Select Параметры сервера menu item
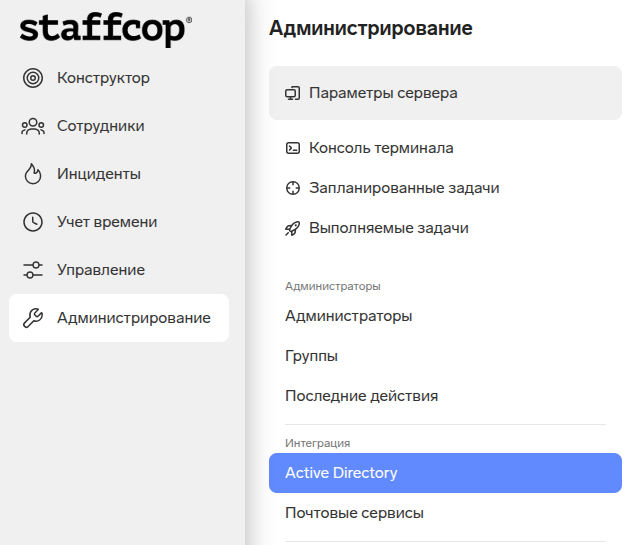639x545 pixels. pos(383,93)
